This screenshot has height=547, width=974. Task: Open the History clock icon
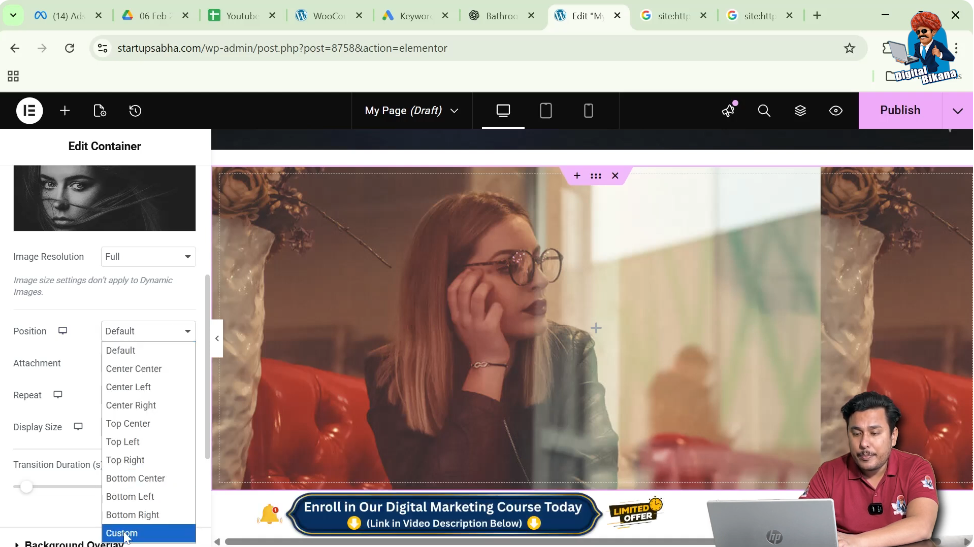pyautogui.click(x=135, y=111)
